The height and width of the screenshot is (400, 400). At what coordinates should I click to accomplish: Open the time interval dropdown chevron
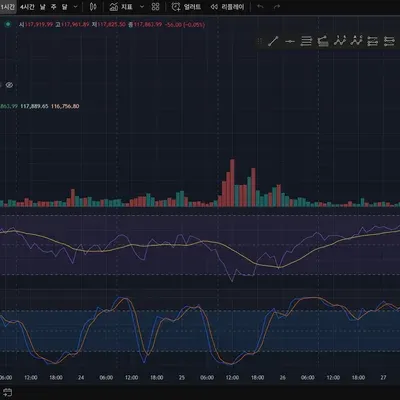point(76,7)
